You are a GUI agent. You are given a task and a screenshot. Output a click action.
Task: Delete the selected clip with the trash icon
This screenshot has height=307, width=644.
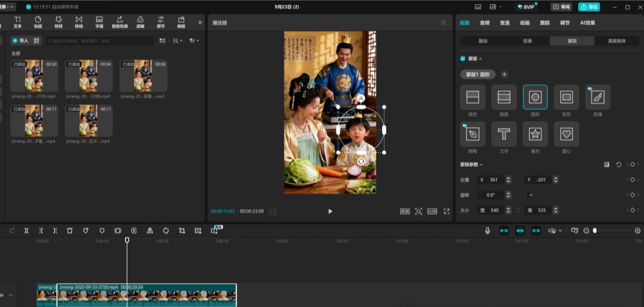click(70, 231)
